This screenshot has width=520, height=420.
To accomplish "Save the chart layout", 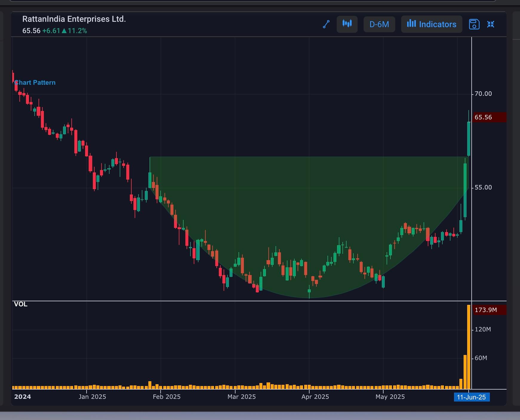I will tap(474, 24).
